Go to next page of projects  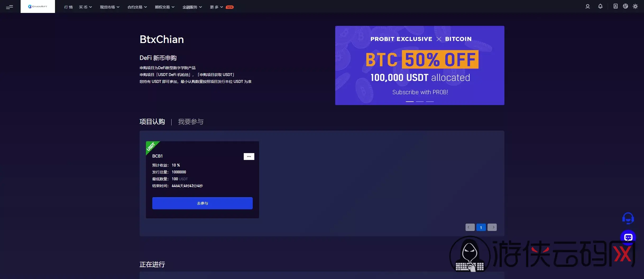click(492, 227)
